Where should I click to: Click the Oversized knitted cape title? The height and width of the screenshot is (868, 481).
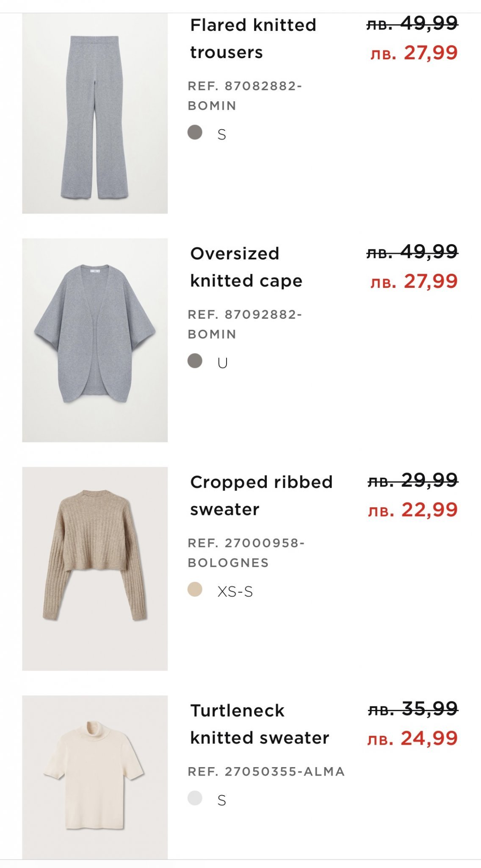(246, 267)
